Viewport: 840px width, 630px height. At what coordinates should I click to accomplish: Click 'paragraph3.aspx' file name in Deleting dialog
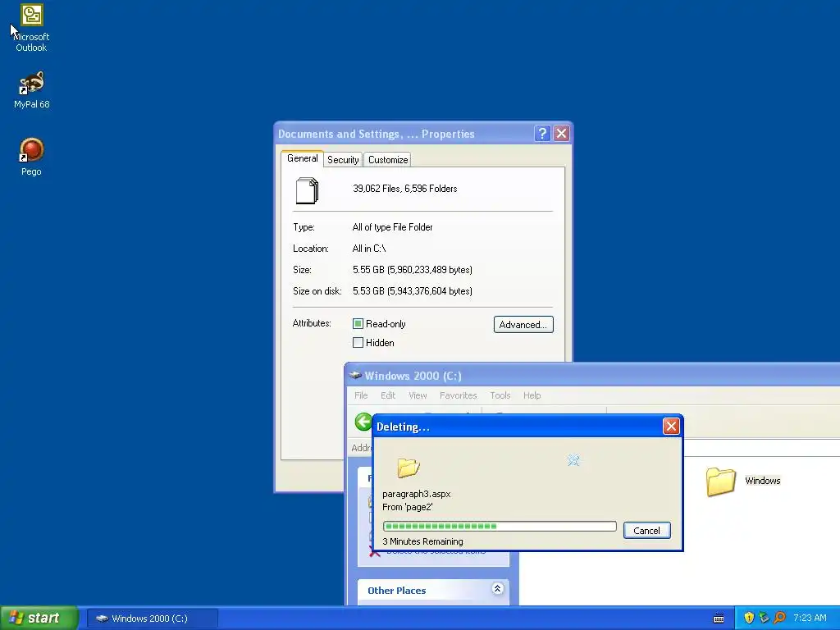pos(416,494)
